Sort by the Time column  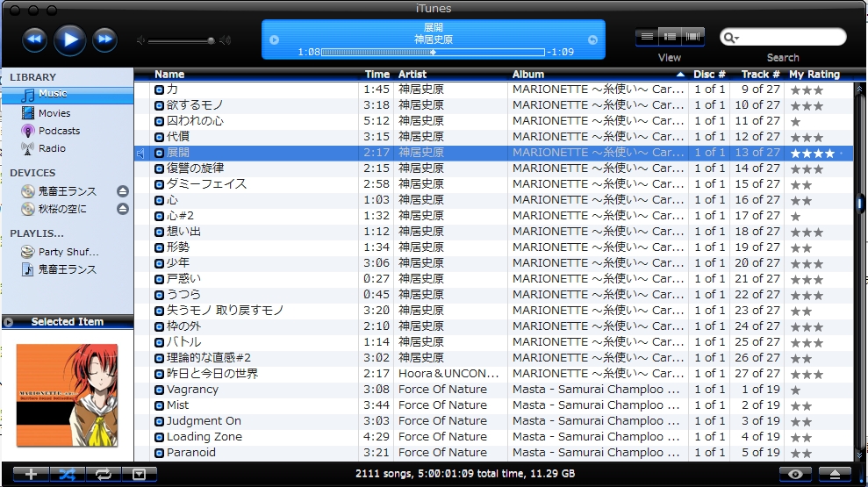(x=377, y=75)
